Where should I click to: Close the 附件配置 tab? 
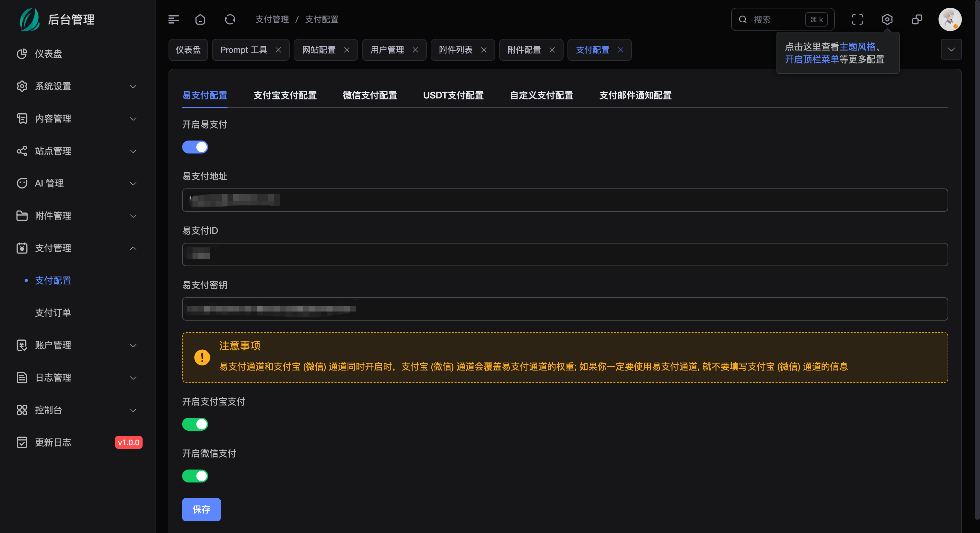pos(552,50)
